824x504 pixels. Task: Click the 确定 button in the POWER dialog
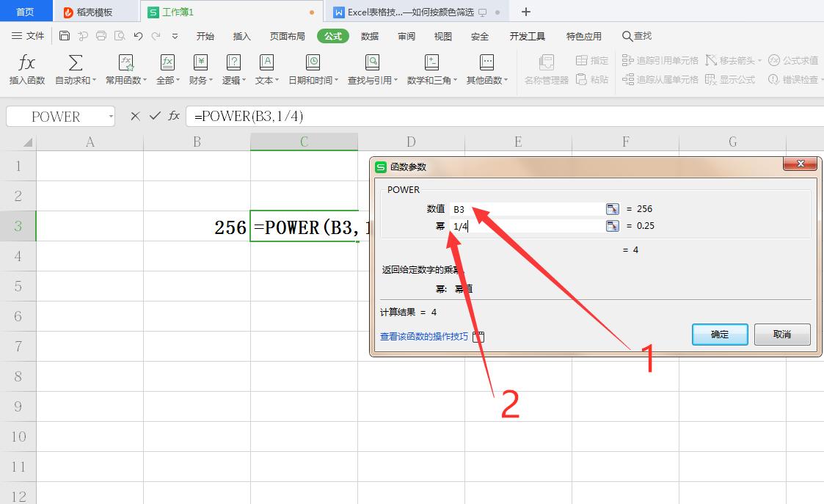[719, 334]
